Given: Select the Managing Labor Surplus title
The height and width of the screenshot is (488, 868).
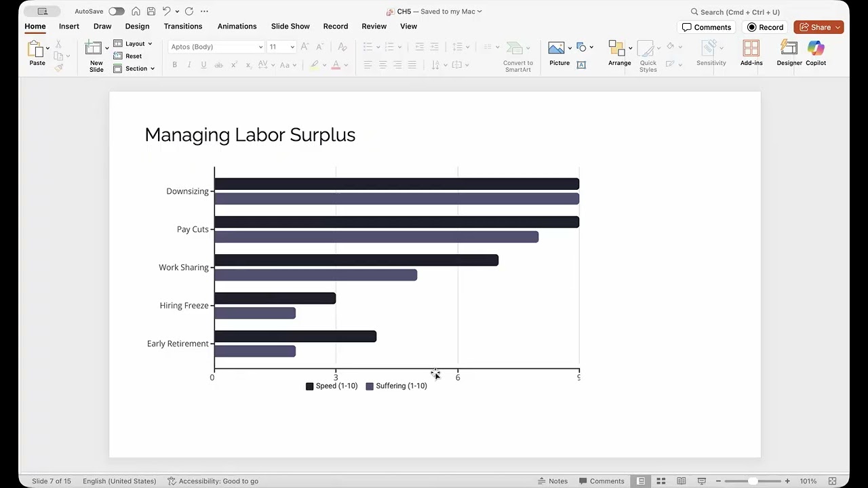Looking at the screenshot, I should [x=250, y=134].
